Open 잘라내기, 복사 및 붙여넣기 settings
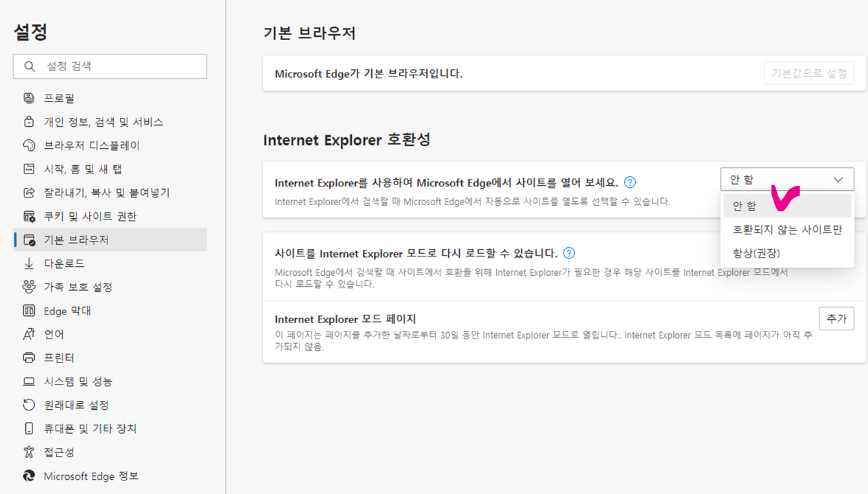868x494 pixels. (110, 192)
